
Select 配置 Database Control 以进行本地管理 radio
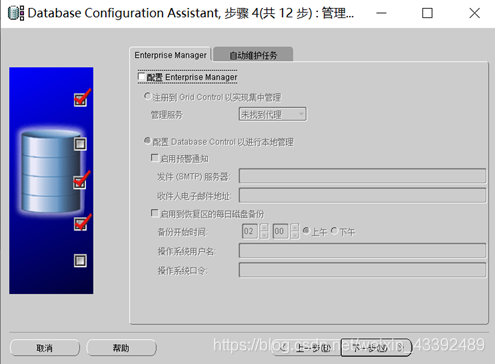click(x=147, y=141)
